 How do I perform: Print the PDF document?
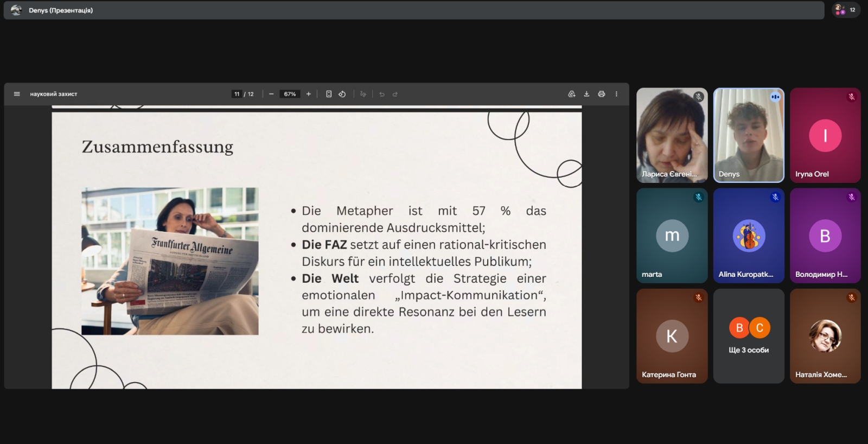point(601,94)
